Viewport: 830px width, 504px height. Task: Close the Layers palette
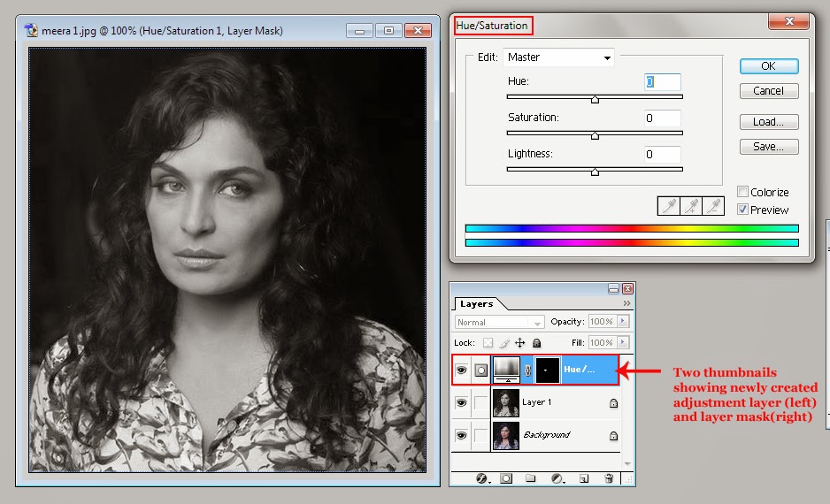tap(627, 289)
